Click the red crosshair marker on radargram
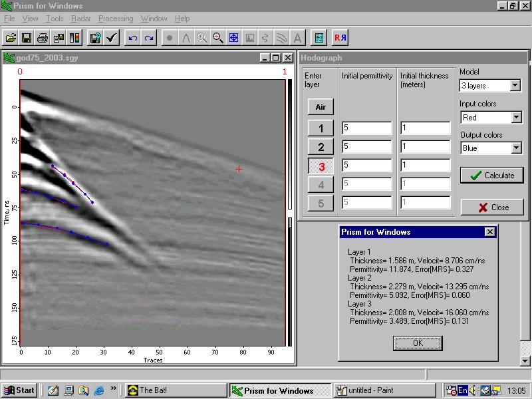 (239, 169)
